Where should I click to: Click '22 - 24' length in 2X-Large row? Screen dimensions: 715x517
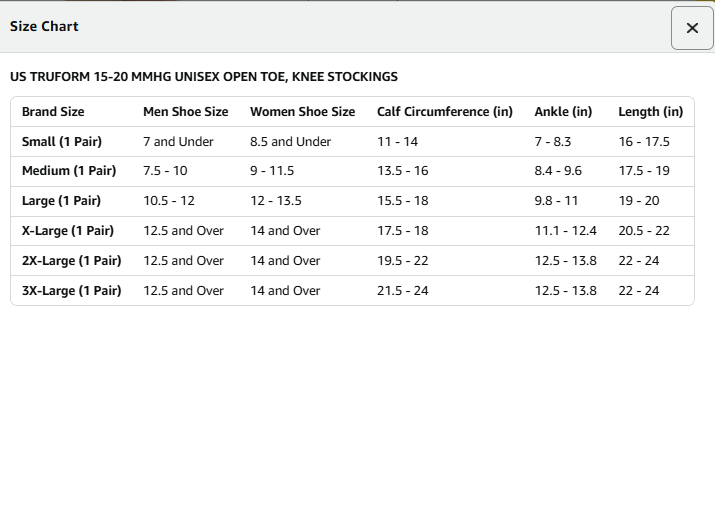click(x=639, y=261)
